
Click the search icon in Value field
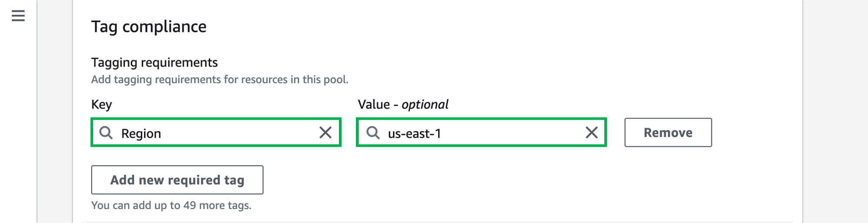[x=373, y=133]
